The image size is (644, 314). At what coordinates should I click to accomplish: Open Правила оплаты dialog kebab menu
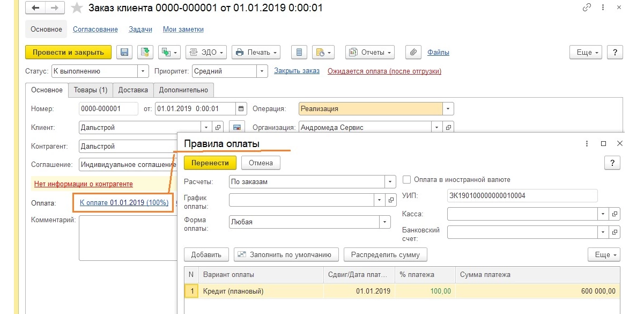[587, 144]
